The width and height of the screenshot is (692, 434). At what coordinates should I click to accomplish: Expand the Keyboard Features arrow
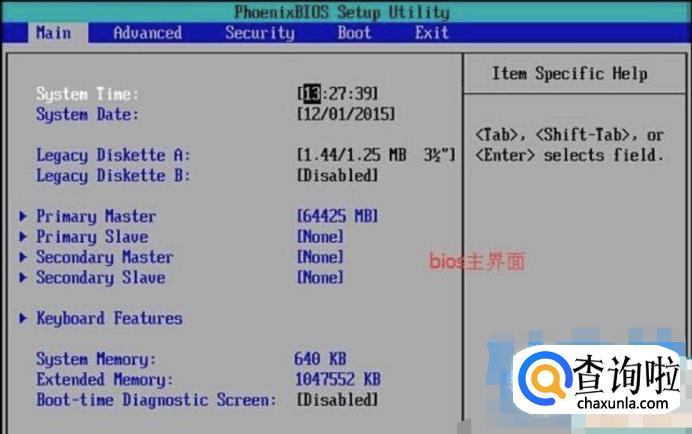[x=23, y=318]
